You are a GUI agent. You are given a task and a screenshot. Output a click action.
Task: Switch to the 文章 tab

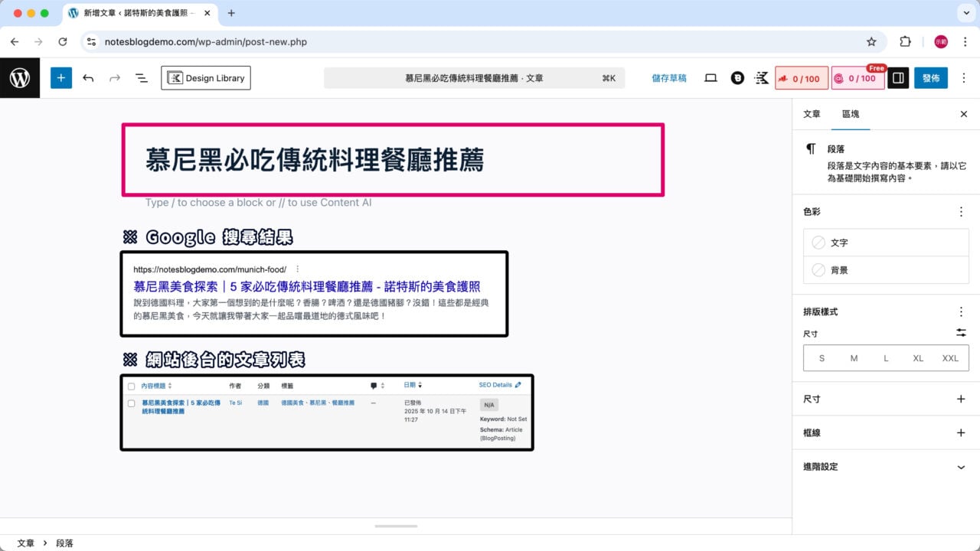tap(811, 113)
